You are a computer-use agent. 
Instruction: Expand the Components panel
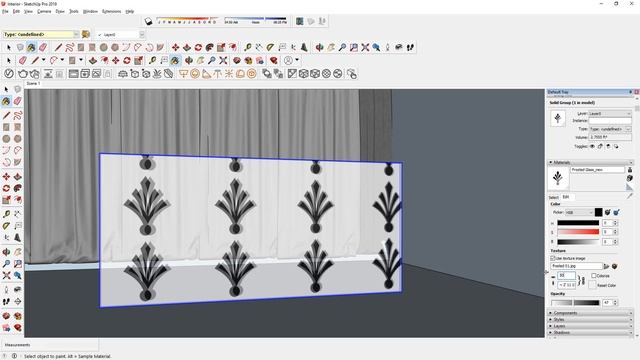coord(590,313)
